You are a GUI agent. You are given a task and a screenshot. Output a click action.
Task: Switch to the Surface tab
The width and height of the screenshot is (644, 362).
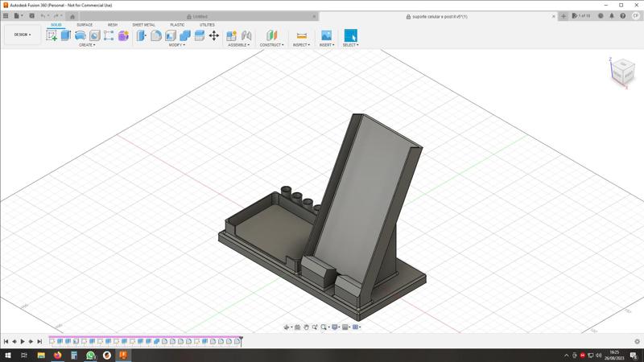[x=85, y=25]
